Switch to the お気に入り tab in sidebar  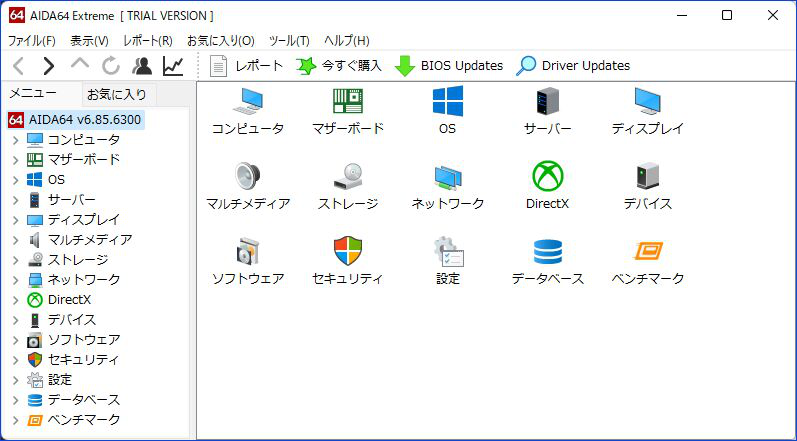click(117, 94)
